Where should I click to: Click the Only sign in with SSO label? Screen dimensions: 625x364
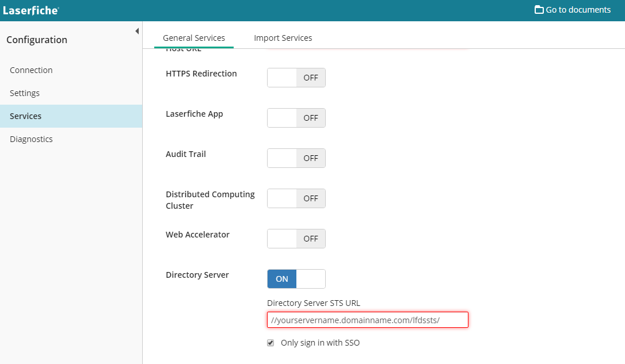click(x=321, y=343)
